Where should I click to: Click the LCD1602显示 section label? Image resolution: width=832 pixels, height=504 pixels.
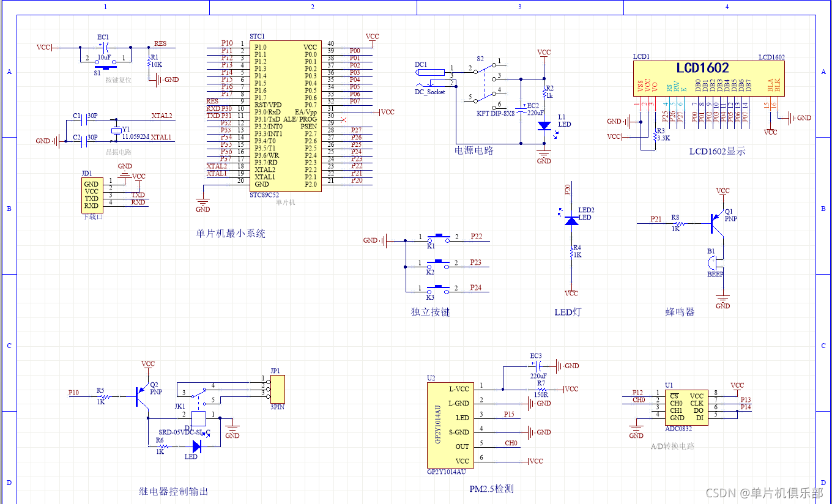718,151
